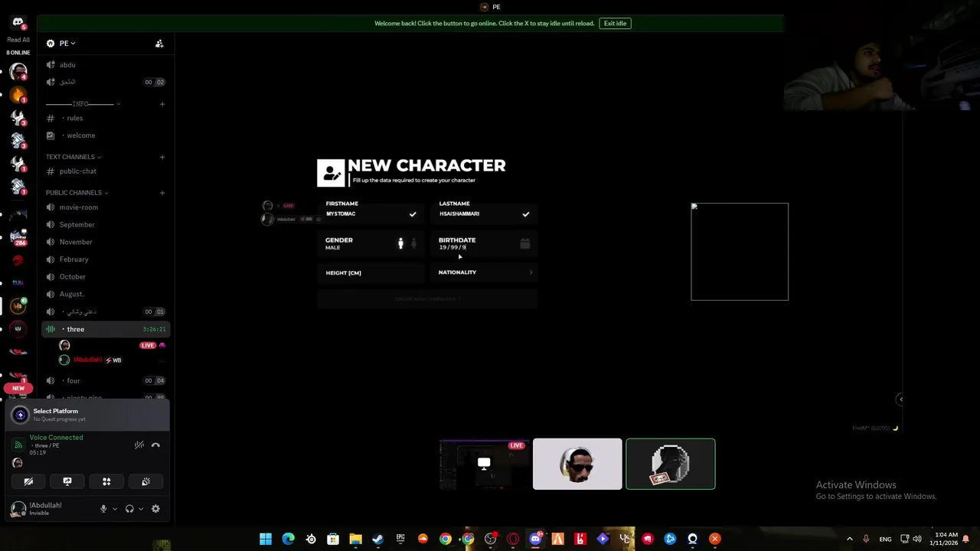Create channel in INFO category
Screen dimensions: 980x551
tap(162, 104)
